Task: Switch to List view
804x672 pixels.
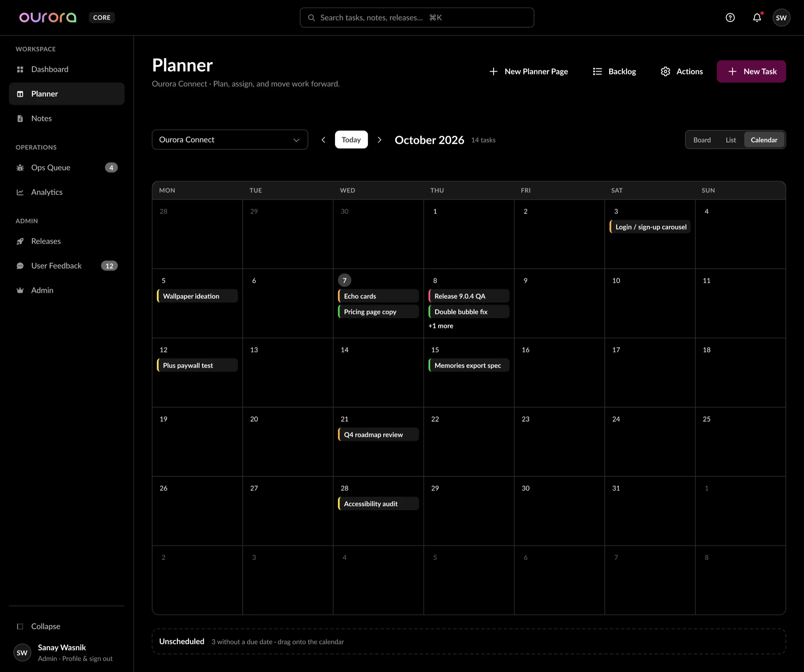Action: pyautogui.click(x=731, y=140)
